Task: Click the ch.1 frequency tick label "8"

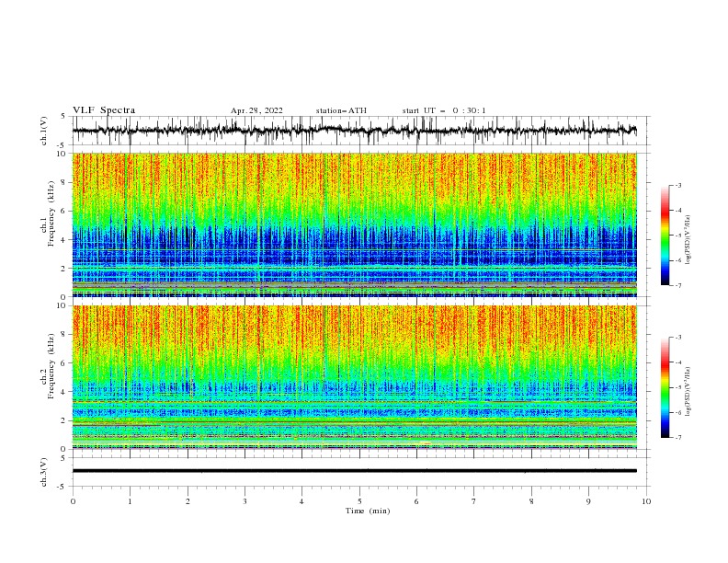Action: click(x=63, y=182)
